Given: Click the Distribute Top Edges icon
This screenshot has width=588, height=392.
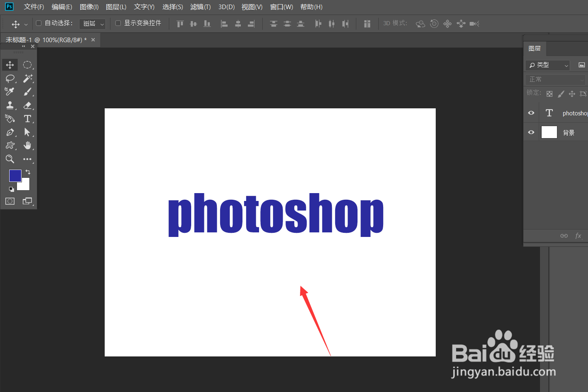Looking at the screenshot, I should click(274, 24).
